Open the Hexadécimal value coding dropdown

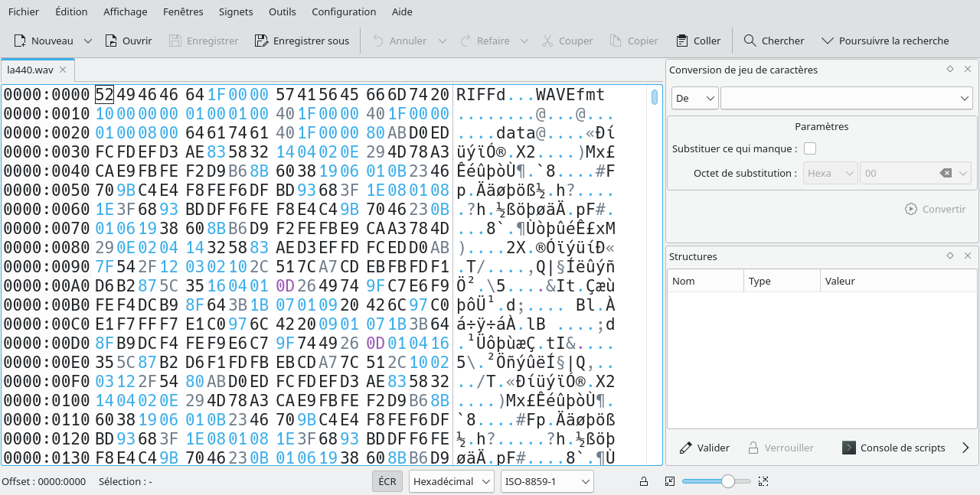point(452,481)
